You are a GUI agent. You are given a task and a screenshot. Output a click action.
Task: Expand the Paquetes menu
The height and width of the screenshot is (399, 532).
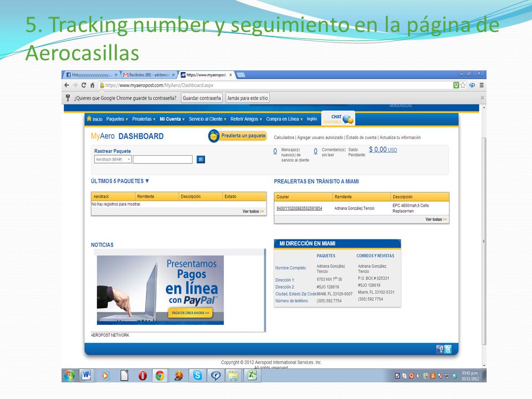(x=117, y=119)
